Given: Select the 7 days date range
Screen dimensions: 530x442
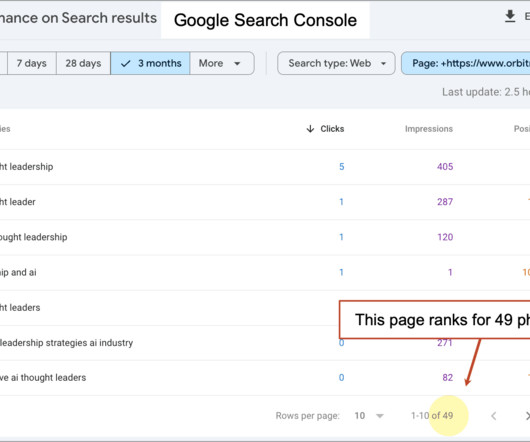Looking at the screenshot, I should (31, 63).
